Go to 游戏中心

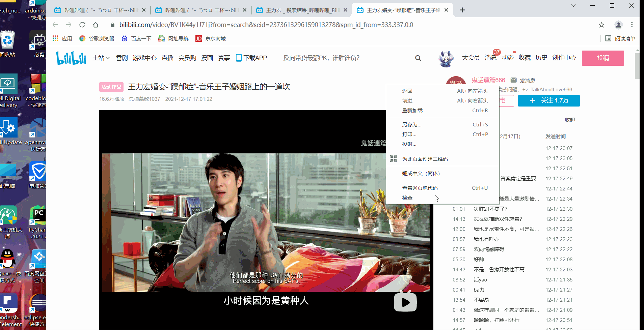[144, 58]
